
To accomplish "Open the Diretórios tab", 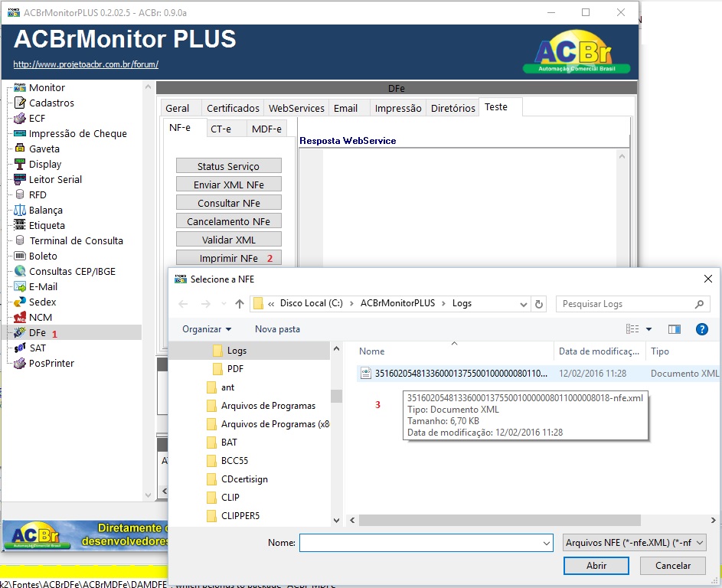I will (453, 108).
